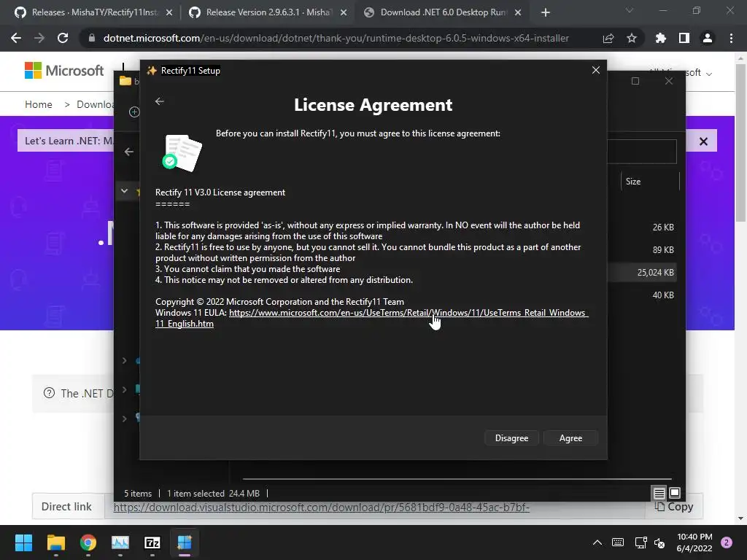Show hidden system tray icons
The image size is (747, 560).
[x=597, y=542]
